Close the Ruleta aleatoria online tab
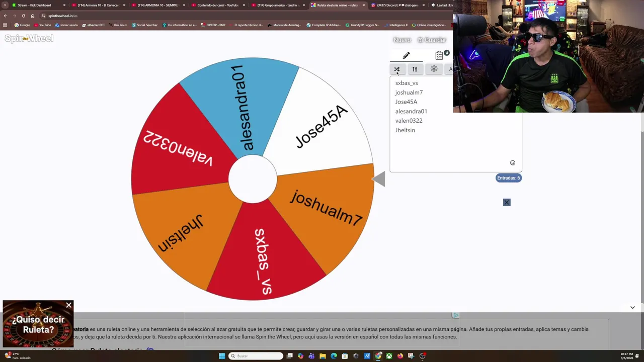The width and height of the screenshot is (644, 362). coord(364,5)
